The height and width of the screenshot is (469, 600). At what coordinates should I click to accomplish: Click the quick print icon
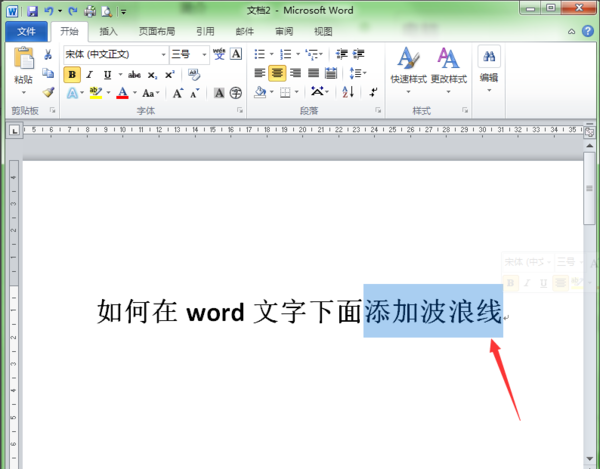pos(90,11)
